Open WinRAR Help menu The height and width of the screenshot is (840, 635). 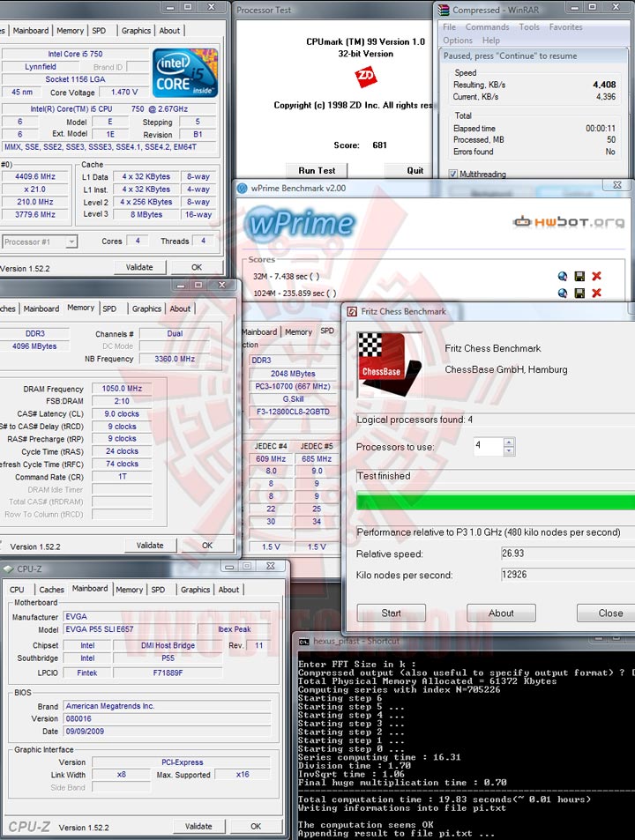pyautogui.click(x=491, y=41)
